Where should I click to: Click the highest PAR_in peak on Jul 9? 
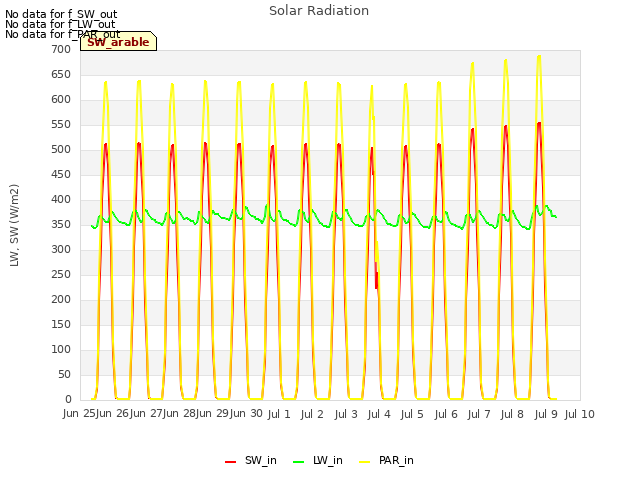pyautogui.click(x=539, y=56)
